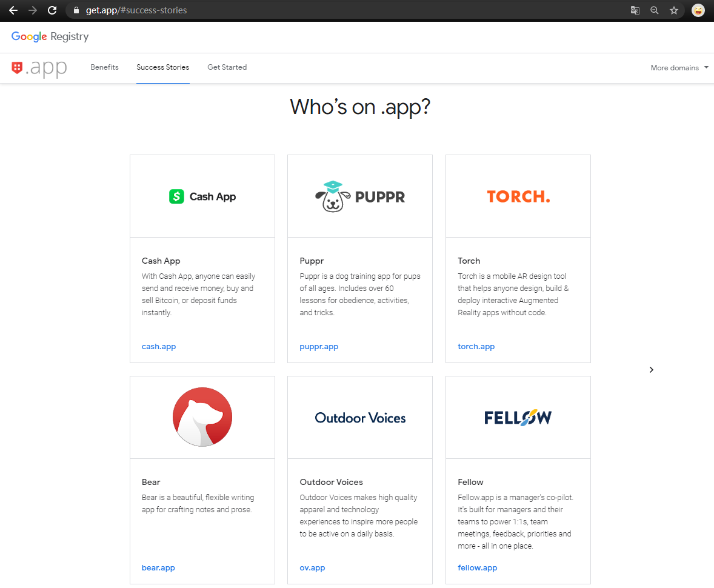Reload the page with the refresh icon
Image resolution: width=714 pixels, height=588 pixels.
(52, 10)
